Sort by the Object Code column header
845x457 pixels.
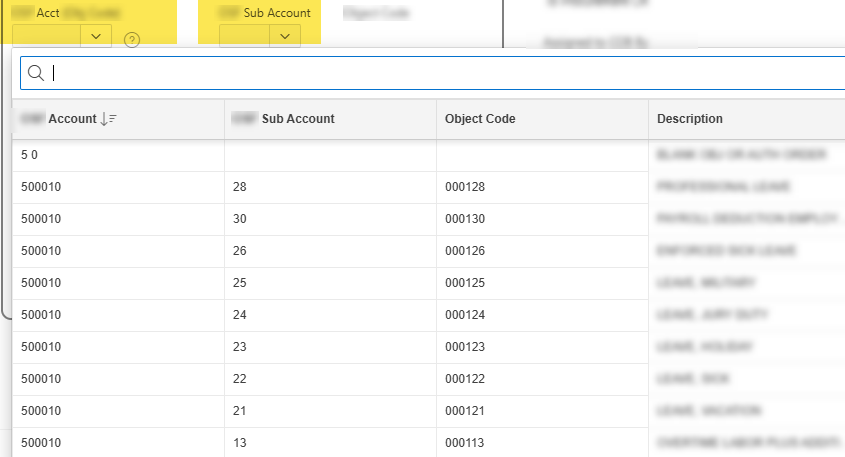tap(480, 119)
